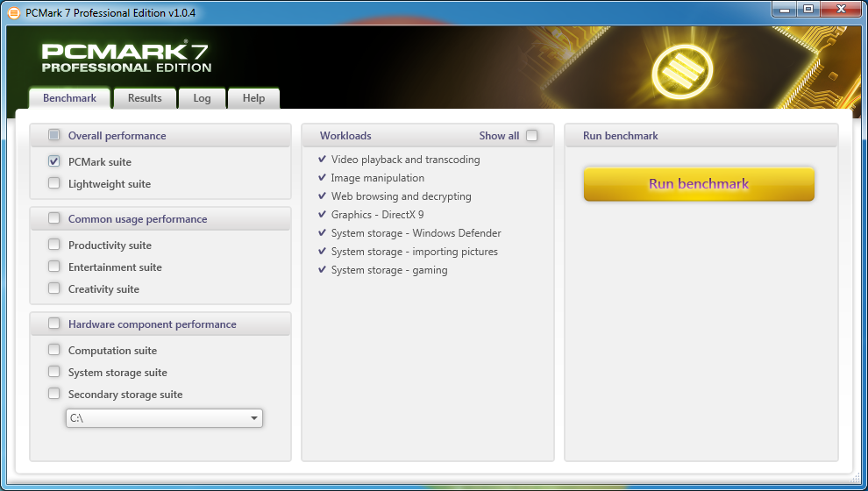Maximize the PCMark 7 window
Viewport: 868px width, 491px height.
coord(808,9)
